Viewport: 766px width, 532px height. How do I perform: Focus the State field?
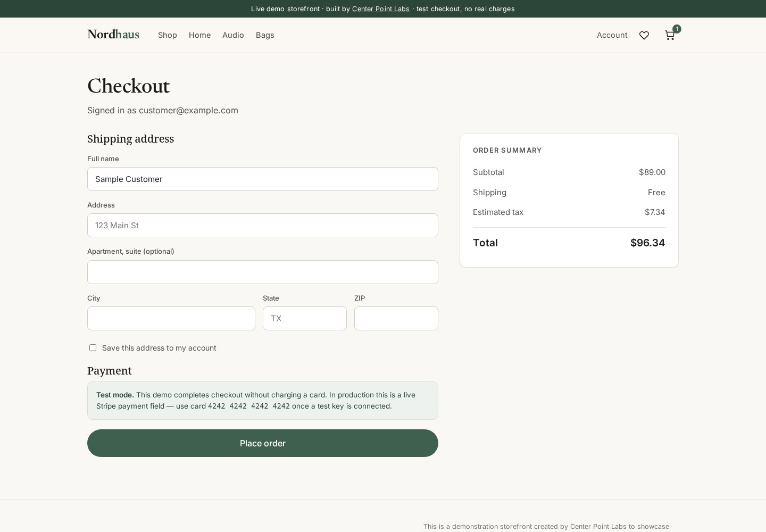click(x=305, y=318)
